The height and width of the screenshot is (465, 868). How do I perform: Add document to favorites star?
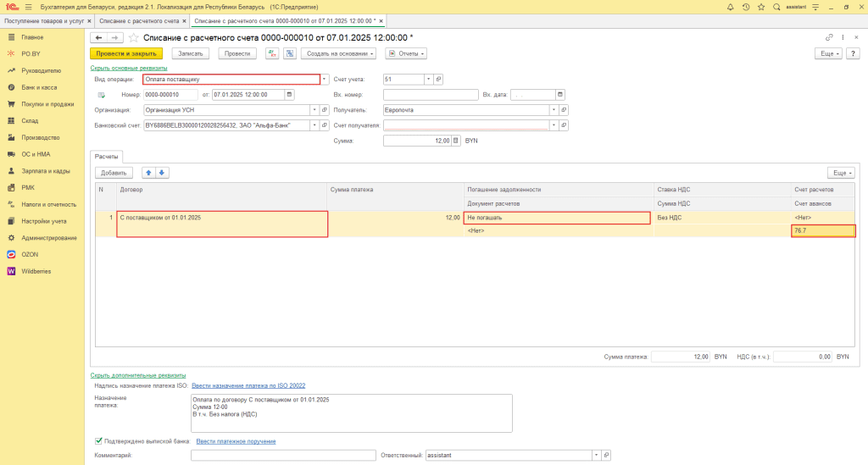coord(133,37)
